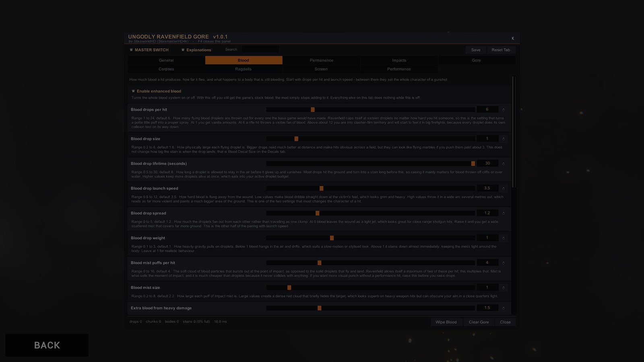Click the Blood mist size value box

(x=487, y=287)
